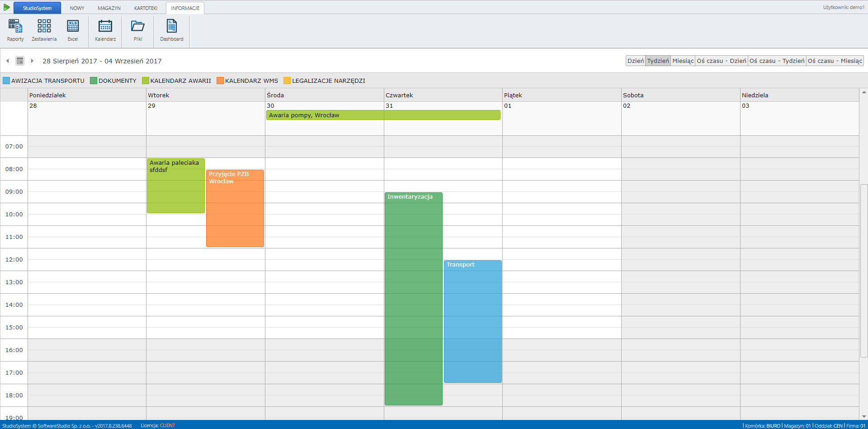The image size is (868, 429).
Task: Click the Sobota column header
Action: click(681, 95)
